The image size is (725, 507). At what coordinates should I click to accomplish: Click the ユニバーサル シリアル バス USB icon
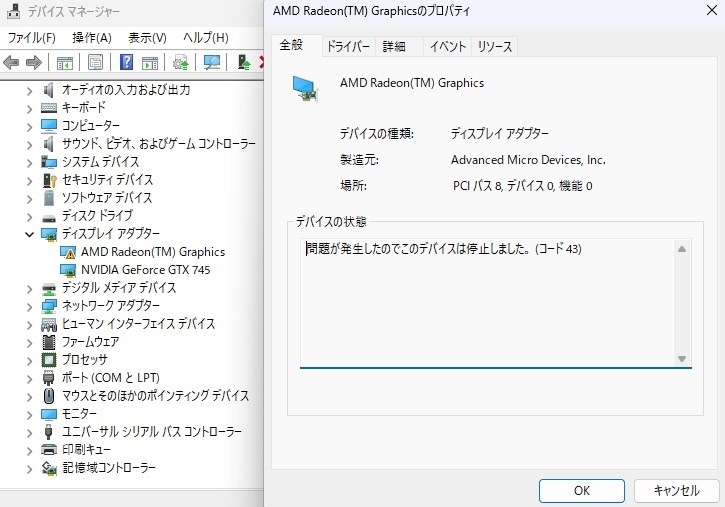(x=49, y=432)
